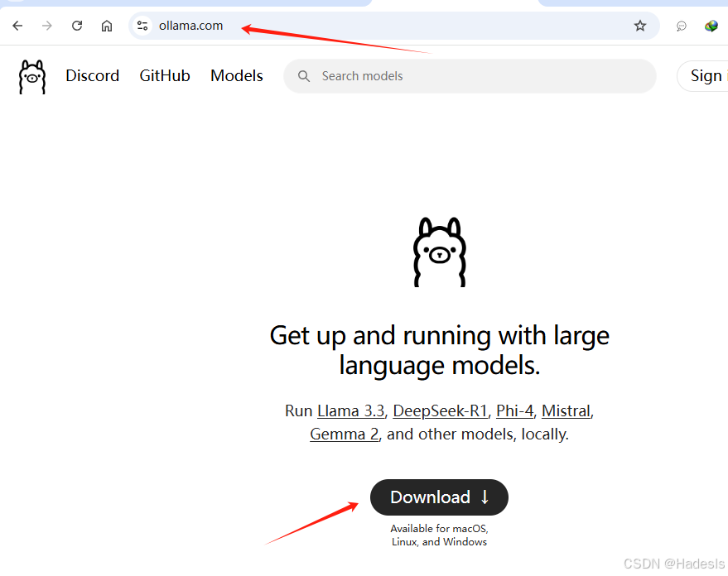Go forward using the browser forward arrow
Viewport: 728px width, 576px height.
(47, 26)
